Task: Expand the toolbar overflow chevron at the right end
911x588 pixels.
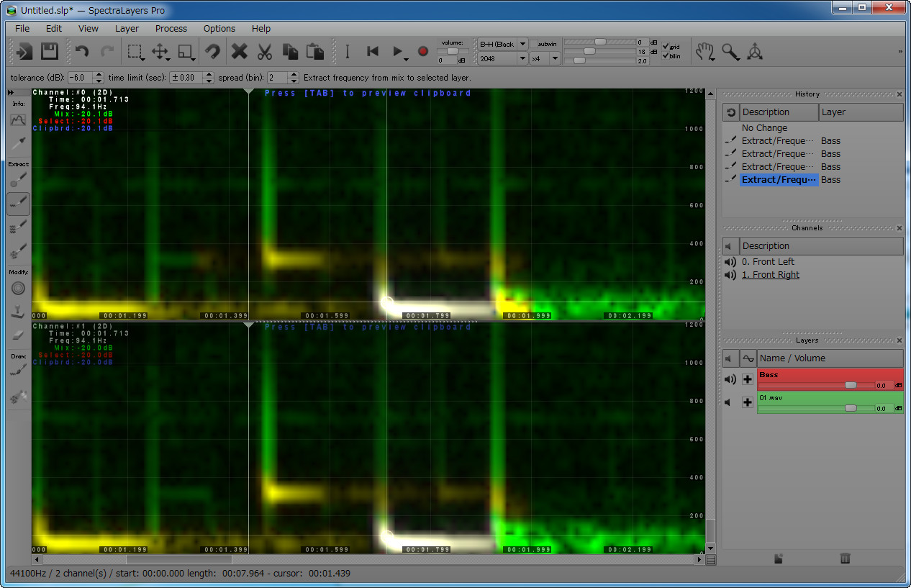Action: [900, 52]
